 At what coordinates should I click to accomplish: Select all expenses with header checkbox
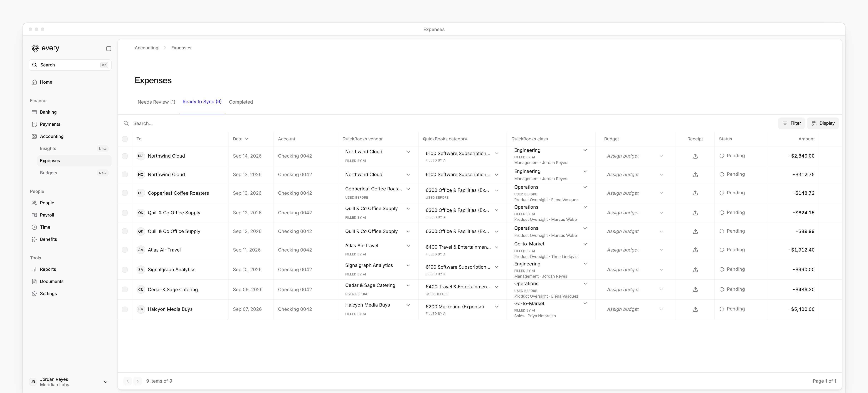click(125, 139)
